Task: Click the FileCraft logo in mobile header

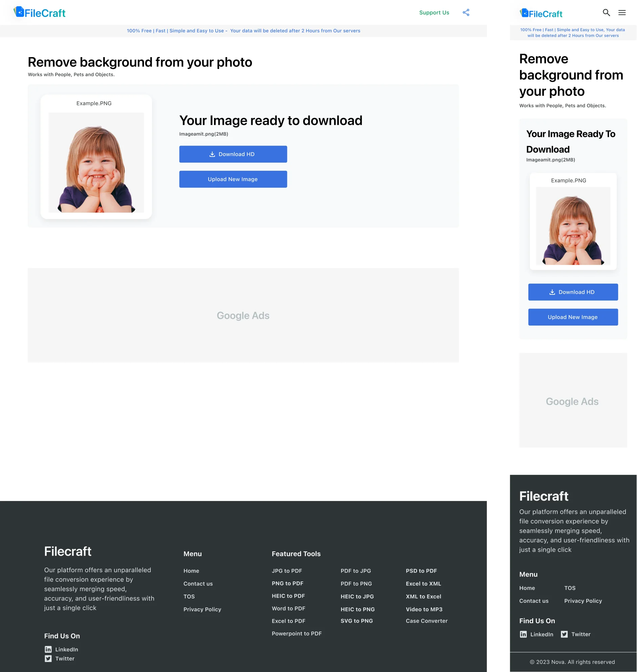Action: point(541,14)
